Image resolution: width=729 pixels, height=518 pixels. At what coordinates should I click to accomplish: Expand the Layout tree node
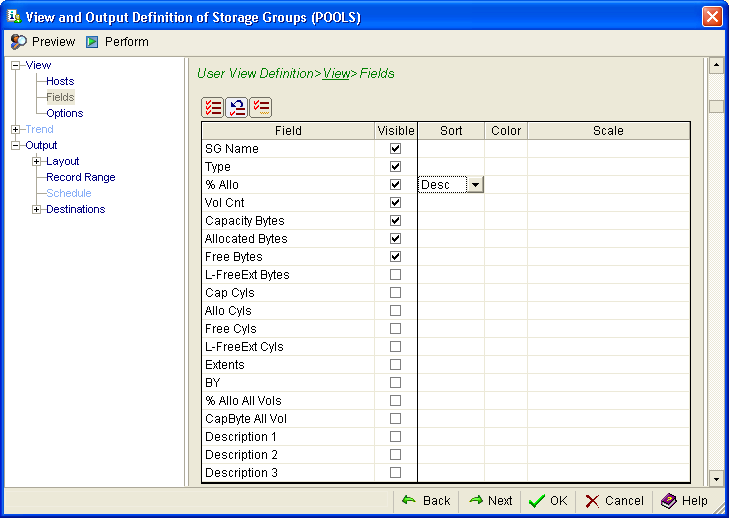click(x=36, y=161)
